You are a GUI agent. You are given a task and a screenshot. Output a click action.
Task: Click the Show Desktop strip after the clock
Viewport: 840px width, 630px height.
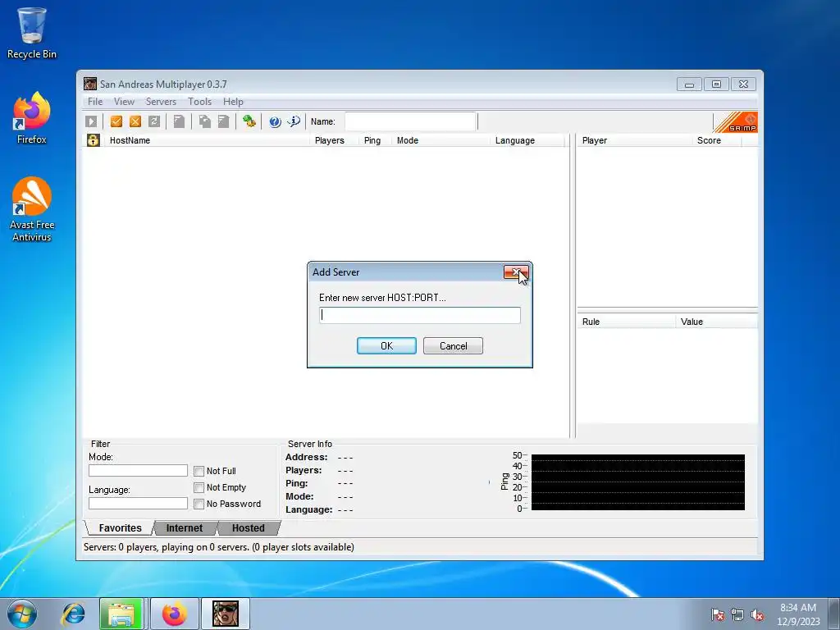[x=835, y=614]
